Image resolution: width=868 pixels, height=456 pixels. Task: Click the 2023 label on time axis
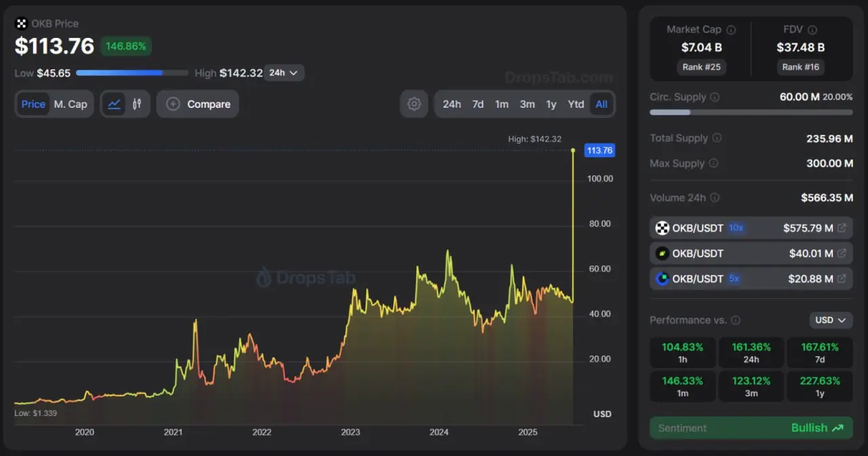pyautogui.click(x=351, y=432)
